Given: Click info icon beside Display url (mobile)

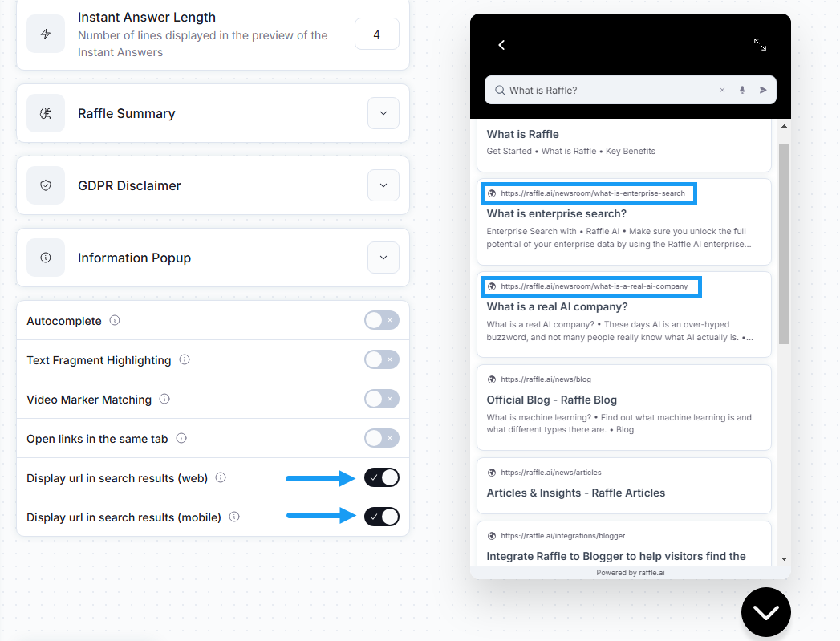Looking at the screenshot, I should coord(234,517).
